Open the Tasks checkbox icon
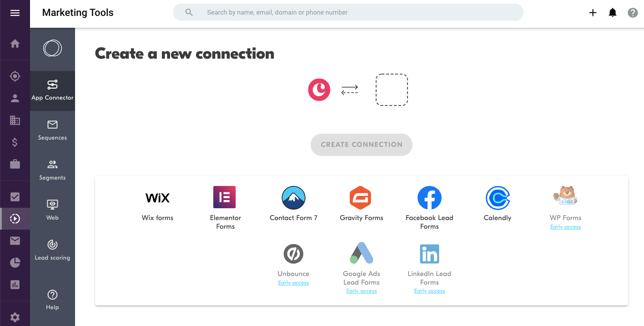644x326 pixels. coord(15,197)
